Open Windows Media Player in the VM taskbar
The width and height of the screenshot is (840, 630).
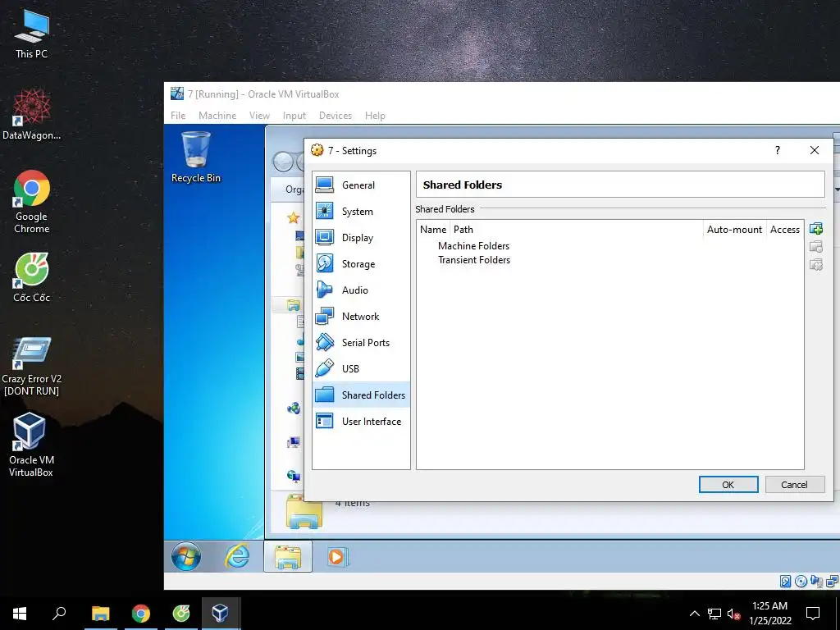(337, 557)
